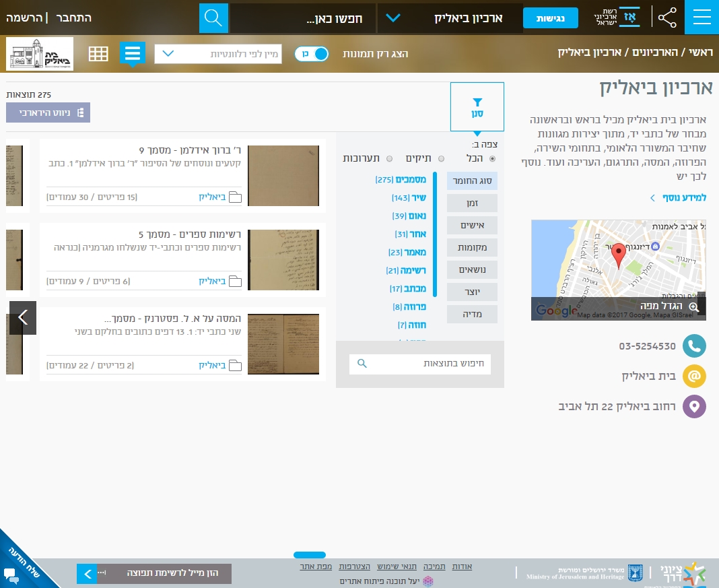Click the נגישות accessibility button
The height and width of the screenshot is (588, 719).
551,18
